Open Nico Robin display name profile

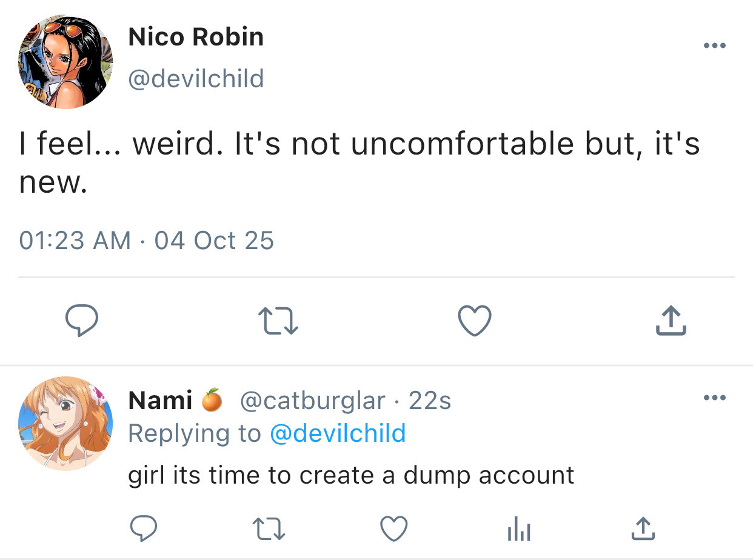pos(196,38)
